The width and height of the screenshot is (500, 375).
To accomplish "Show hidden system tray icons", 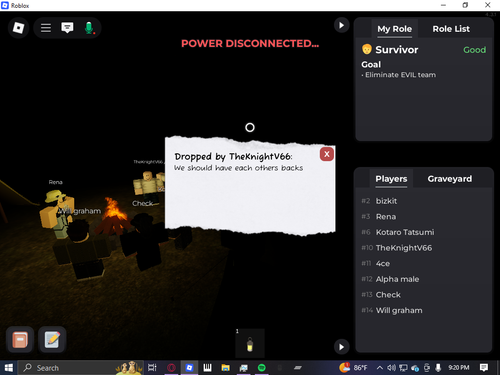I will (379, 368).
